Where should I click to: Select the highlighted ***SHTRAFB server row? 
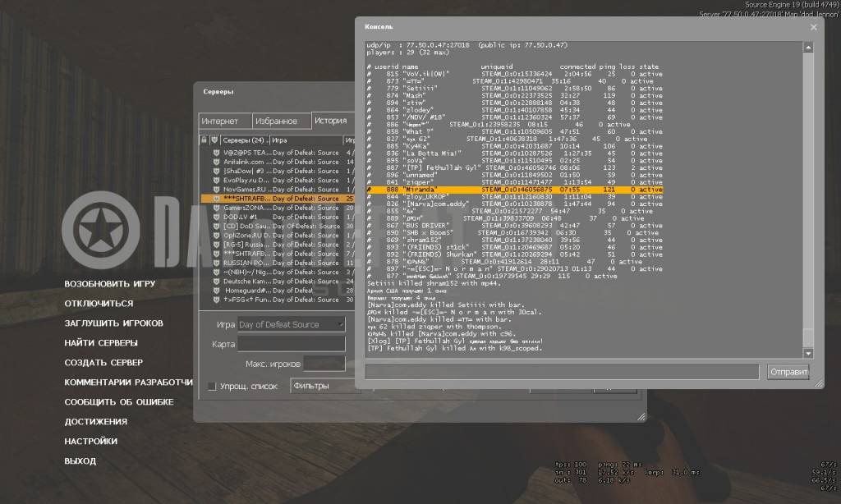(278, 199)
